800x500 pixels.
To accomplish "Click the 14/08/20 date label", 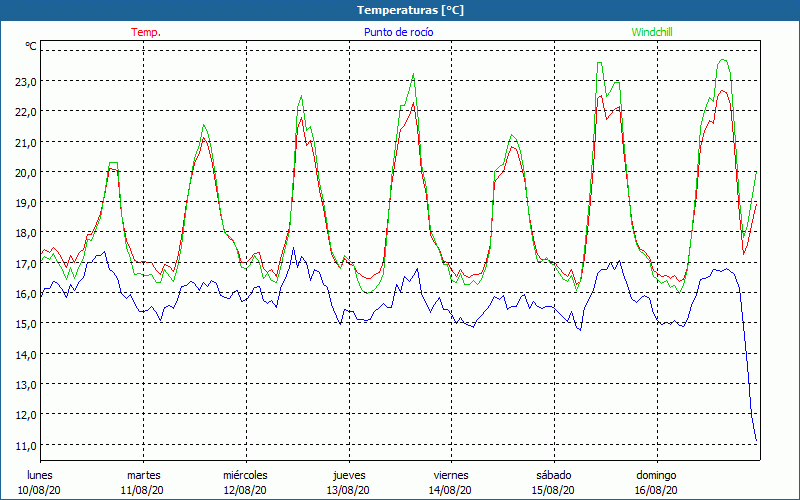I will 451,490.
